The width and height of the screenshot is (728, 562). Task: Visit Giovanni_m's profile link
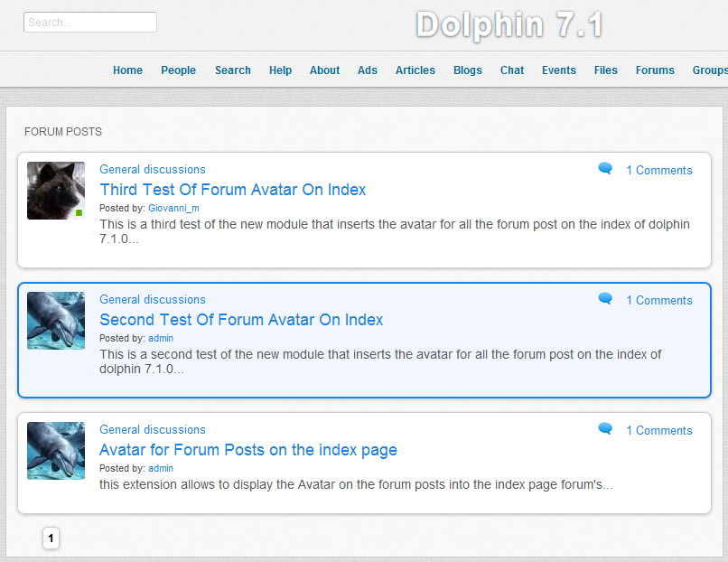(173, 209)
